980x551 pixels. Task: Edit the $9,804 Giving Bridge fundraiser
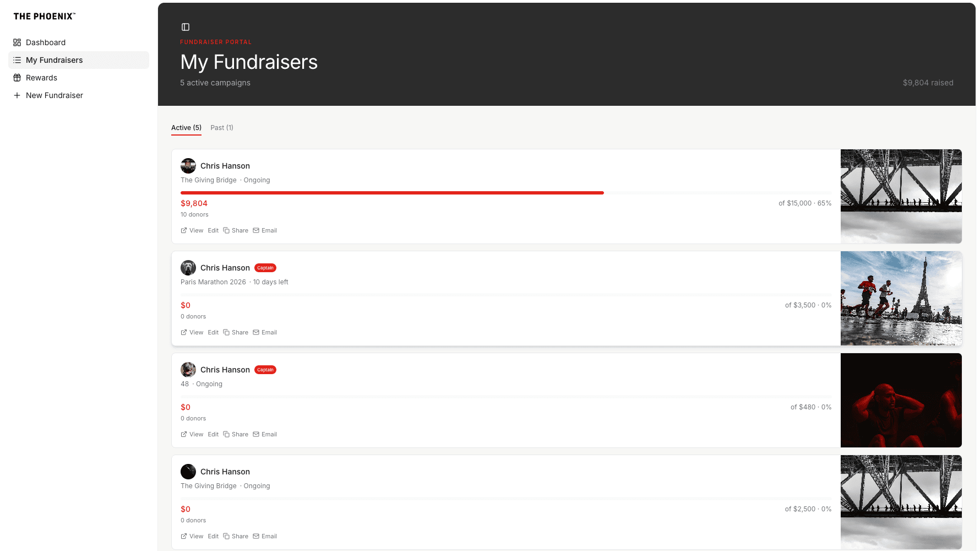point(213,230)
